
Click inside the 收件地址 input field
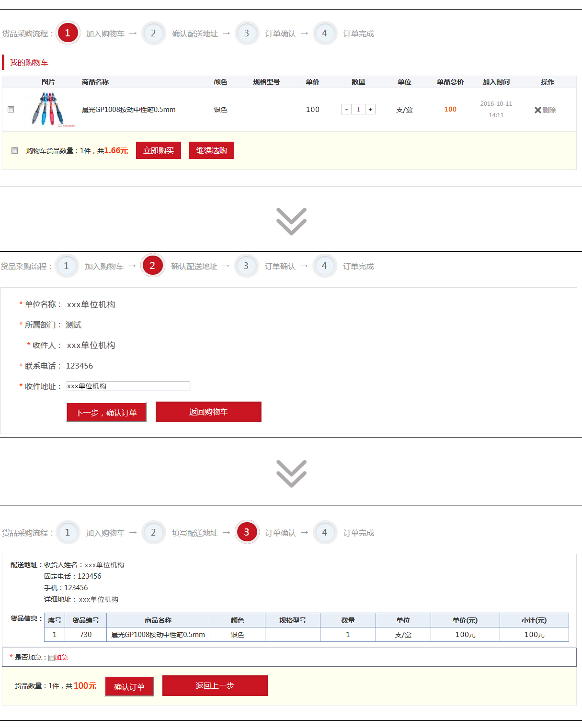click(128, 386)
